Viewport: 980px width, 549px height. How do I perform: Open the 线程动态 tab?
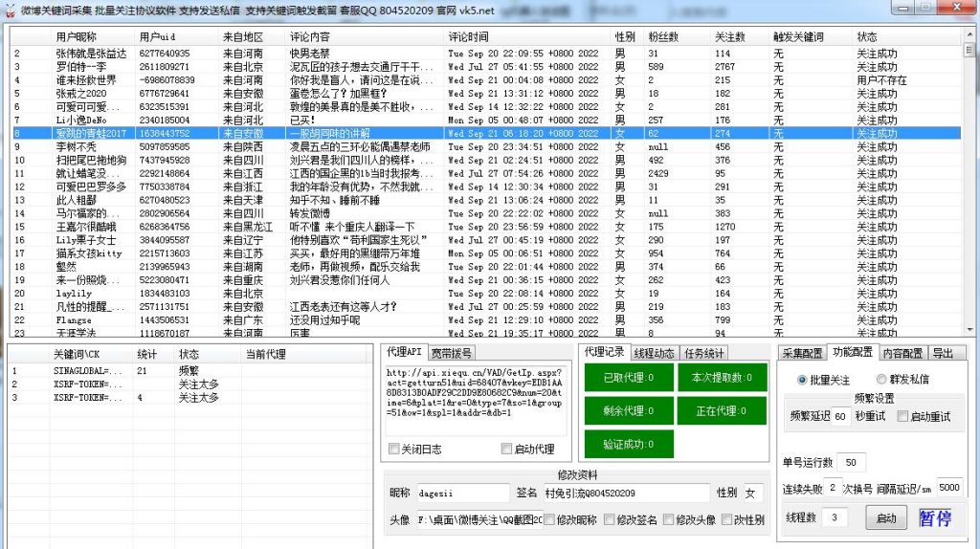click(x=655, y=353)
